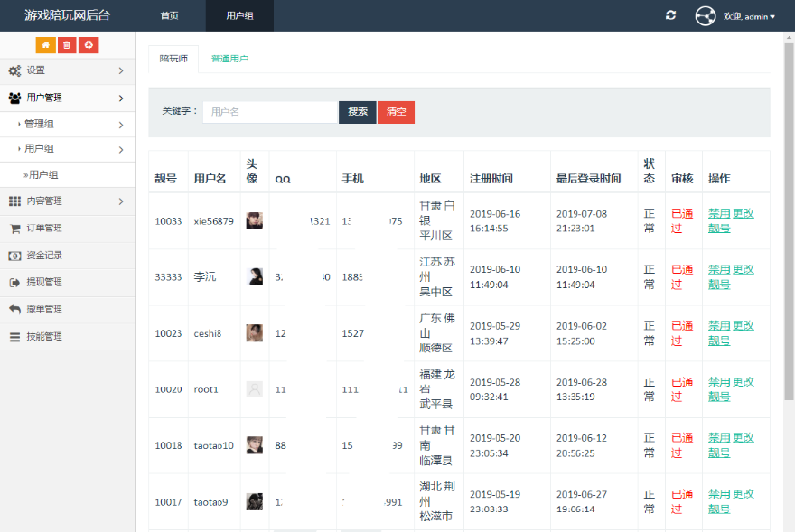
Task: Open the 欢迎, admin dropdown menu
Action: [x=749, y=16]
